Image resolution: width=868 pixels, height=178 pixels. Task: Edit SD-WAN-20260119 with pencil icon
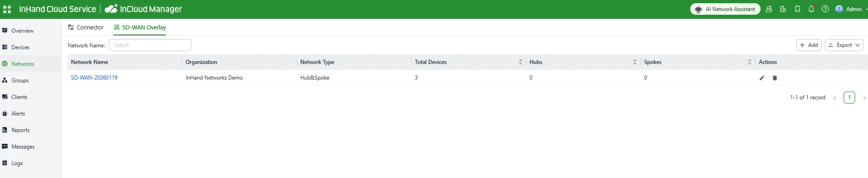762,78
